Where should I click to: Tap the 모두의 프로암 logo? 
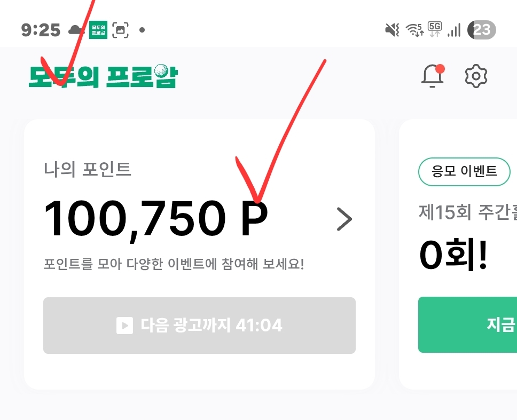(x=103, y=77)
